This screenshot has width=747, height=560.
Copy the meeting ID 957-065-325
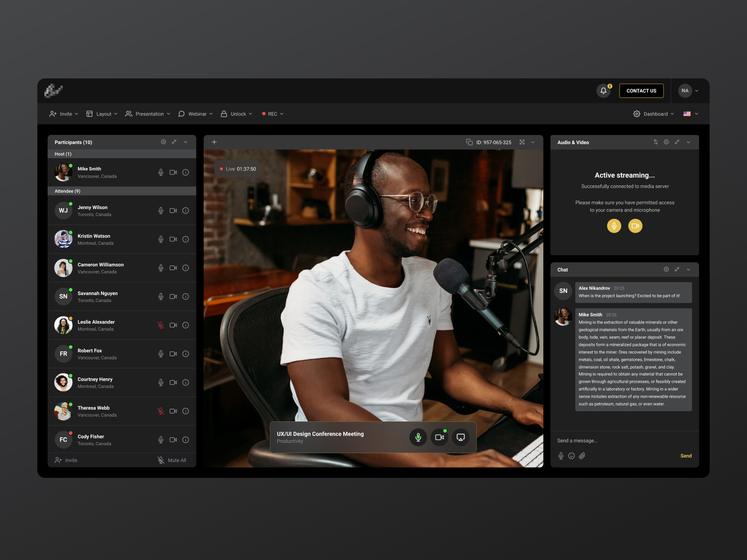tap(468, 142)
